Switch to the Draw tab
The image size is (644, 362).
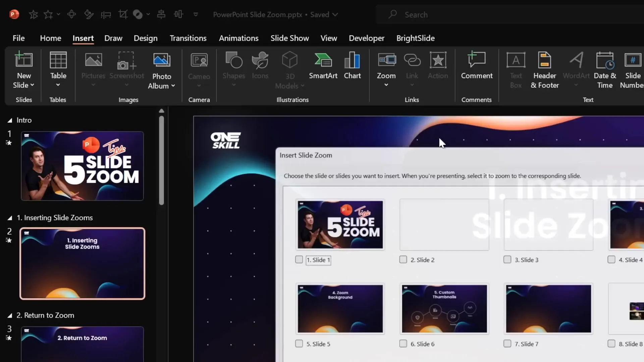click(113, 38)
